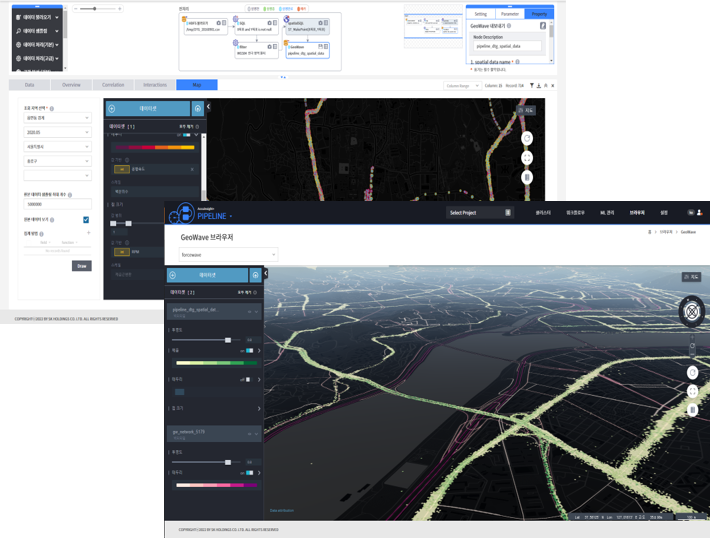
Task: Toggle the outline switch that is off
Action: coord(248,379)
